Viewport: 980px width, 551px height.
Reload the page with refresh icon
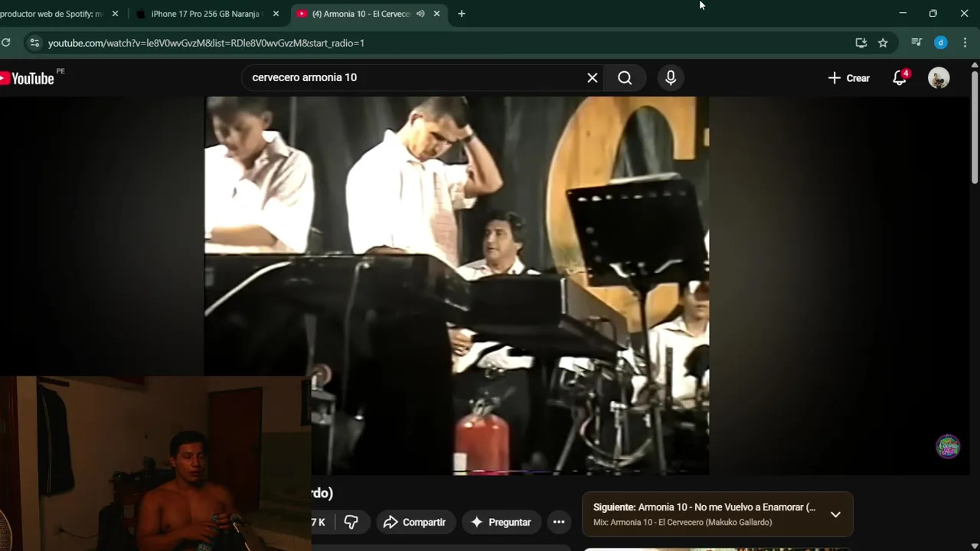[6, 43]
